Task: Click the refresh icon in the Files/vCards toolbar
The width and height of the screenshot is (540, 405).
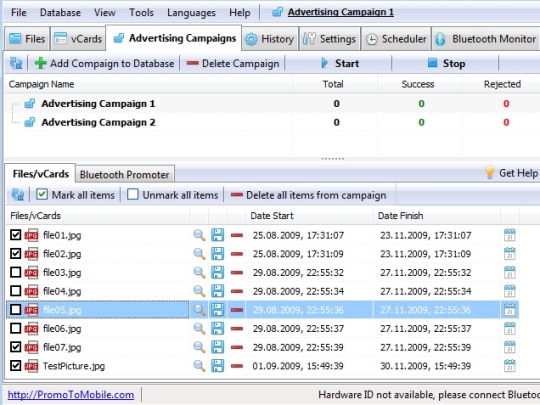Action: (18, 195)
